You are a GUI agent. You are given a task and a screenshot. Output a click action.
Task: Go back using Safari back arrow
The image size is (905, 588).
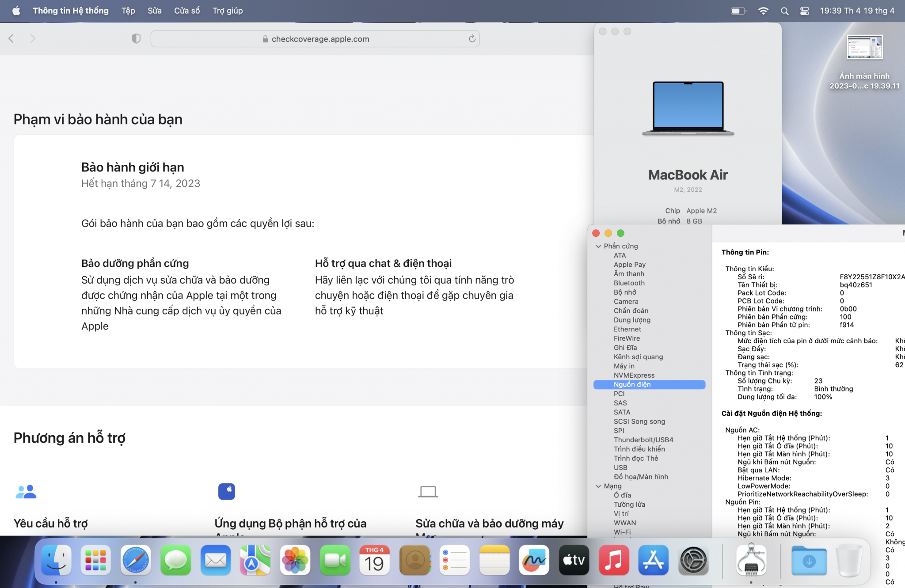11,39
